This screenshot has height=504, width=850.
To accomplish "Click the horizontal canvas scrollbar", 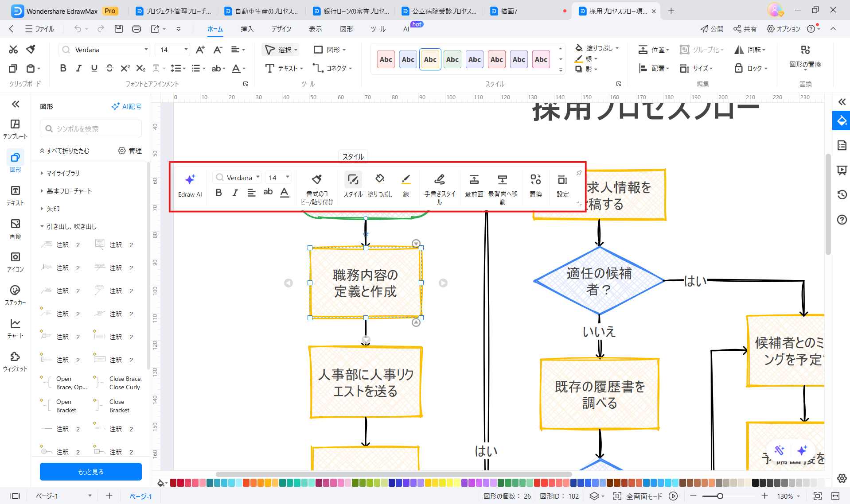I will pos(394,474).
